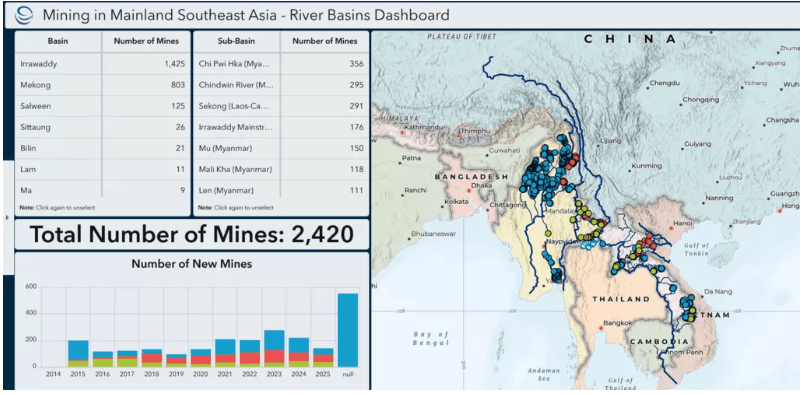Click the BANGLADESH country label on map
Screen dimensions: 803x395
[x=471, y=177]
